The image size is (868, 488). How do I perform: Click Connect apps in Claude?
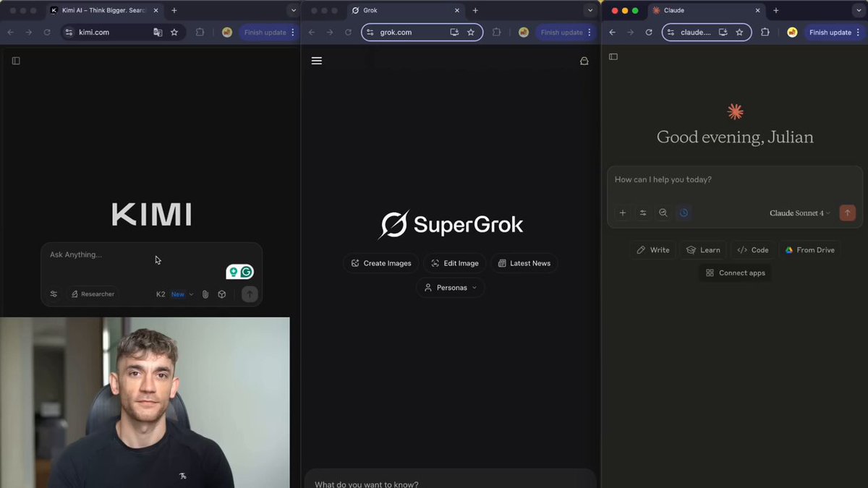coord(735,273)
